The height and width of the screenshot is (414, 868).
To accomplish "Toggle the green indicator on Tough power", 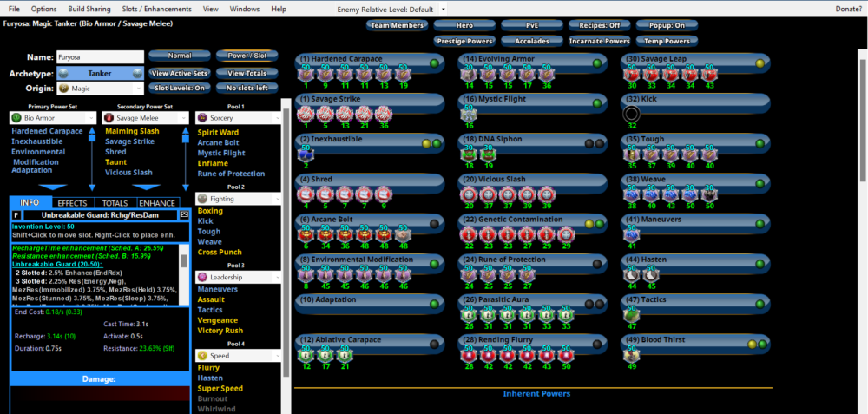I will (x=760, y=142).
